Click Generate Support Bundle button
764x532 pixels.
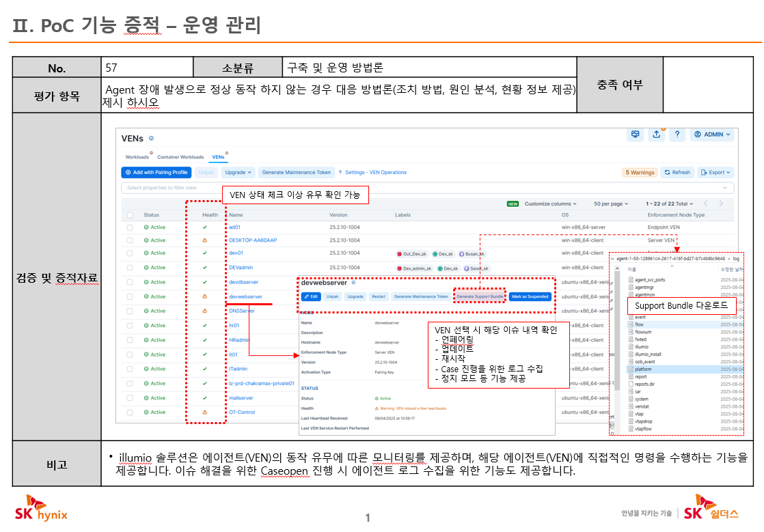pyautogui.click(x=480, y=296)
